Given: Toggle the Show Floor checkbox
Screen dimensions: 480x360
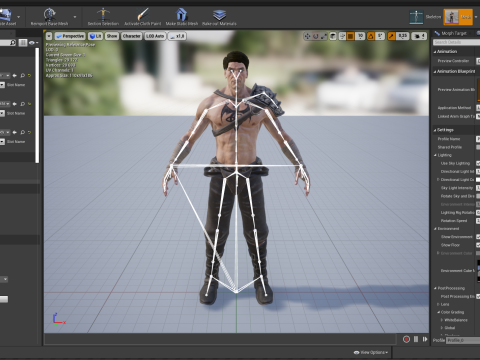Looking at the screenshot, I should (478, 245).
